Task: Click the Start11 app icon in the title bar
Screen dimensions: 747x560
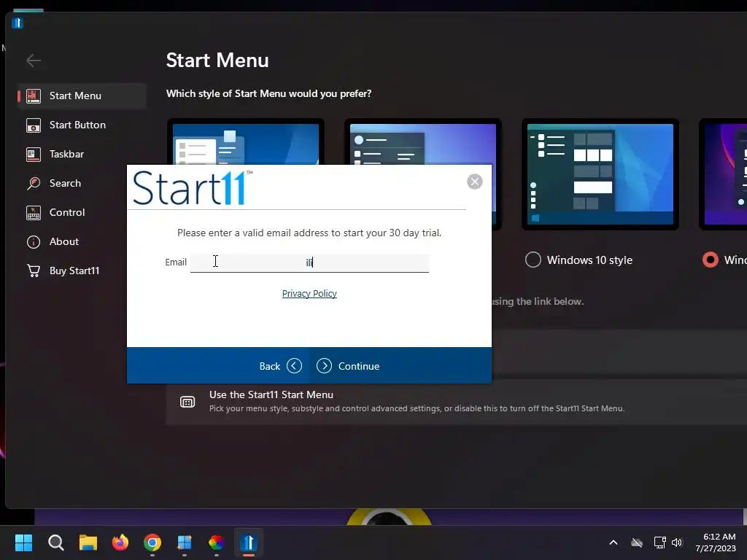Action: [18, 23]
